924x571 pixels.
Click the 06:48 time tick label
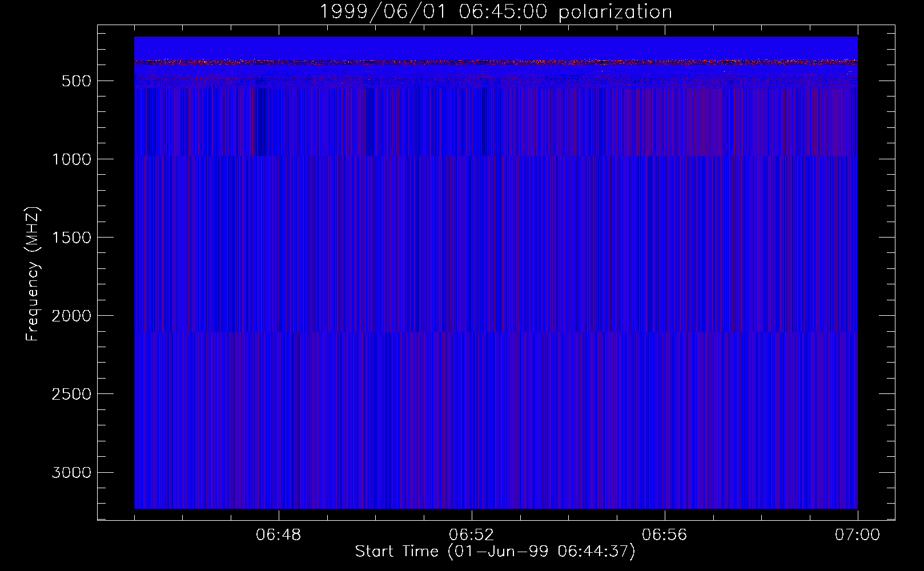(279, 535)
